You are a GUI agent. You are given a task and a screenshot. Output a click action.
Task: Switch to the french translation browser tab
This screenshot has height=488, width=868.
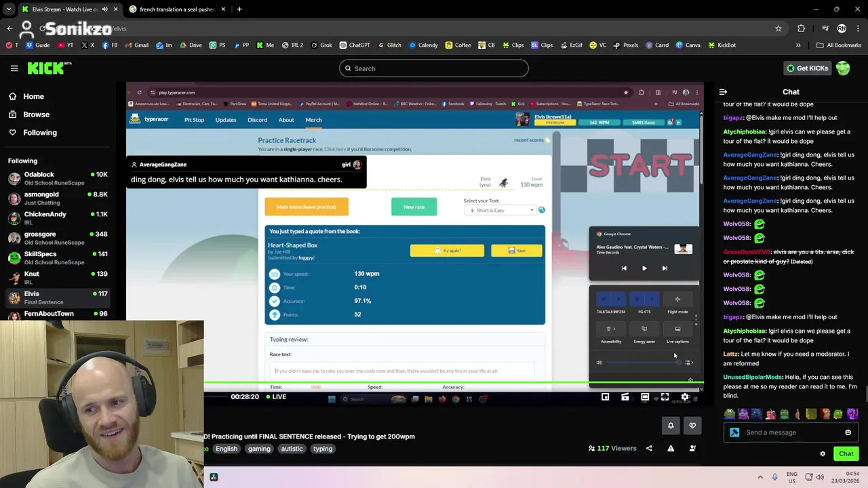[x=176, y=9]
